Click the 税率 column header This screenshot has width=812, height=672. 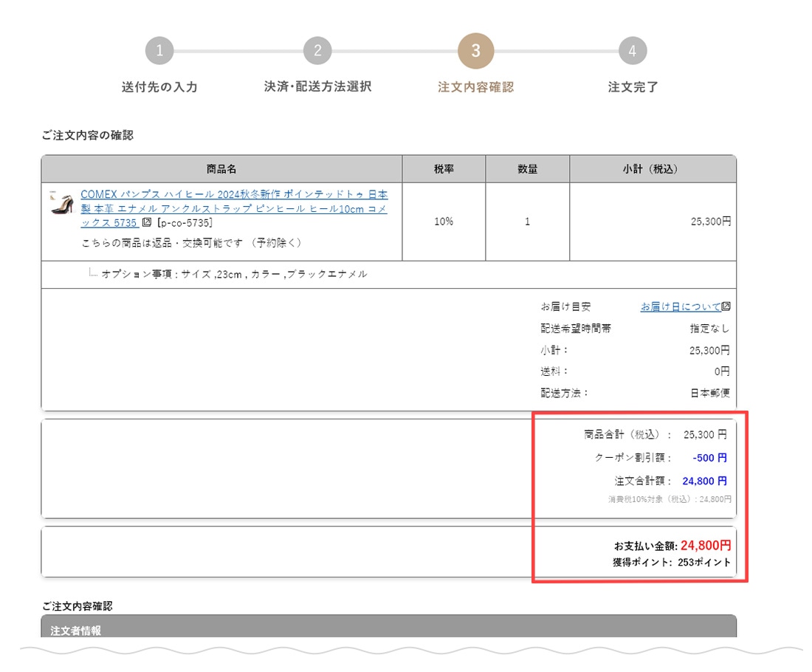pyautogui.click(x=444, y=169)
